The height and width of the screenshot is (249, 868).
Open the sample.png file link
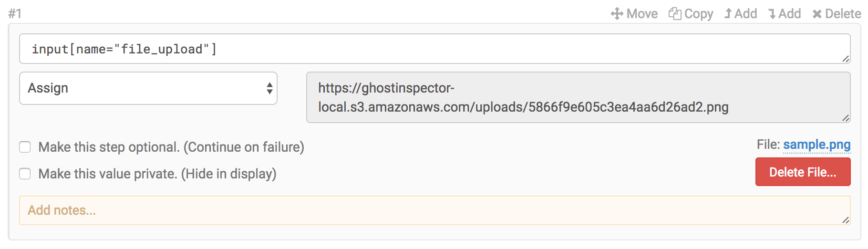point(816,145)
